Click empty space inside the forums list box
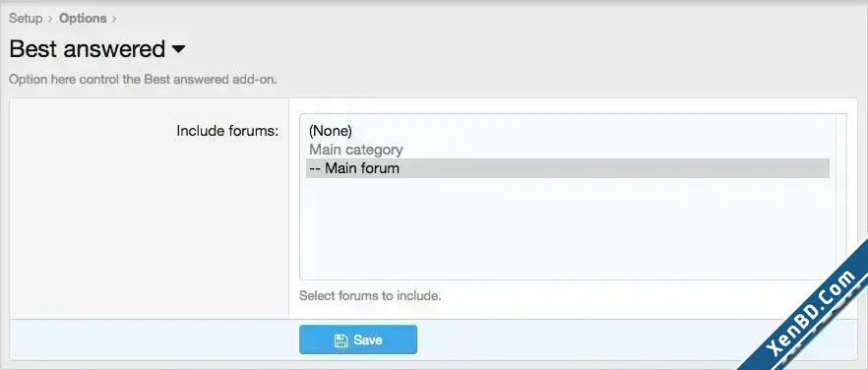Viewport: 868px width, 370px height. pyautogui.click(x=568, y=228)
